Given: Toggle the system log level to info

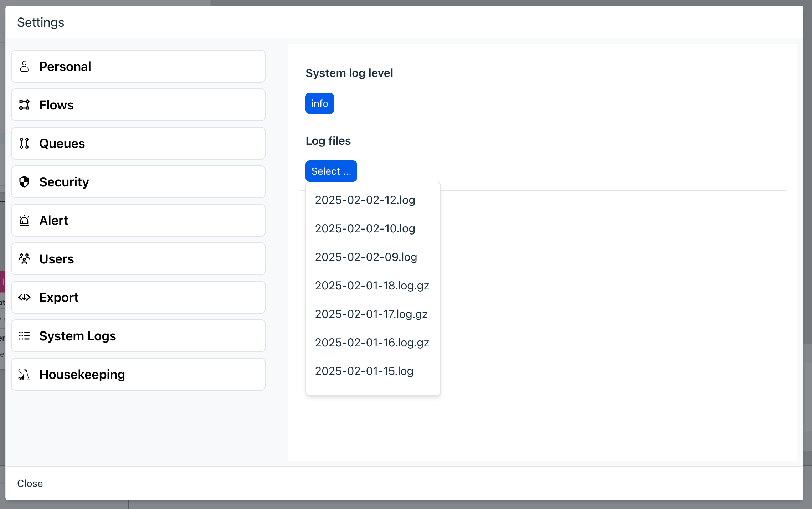Looking at the screenshot, I should (319, 103).
